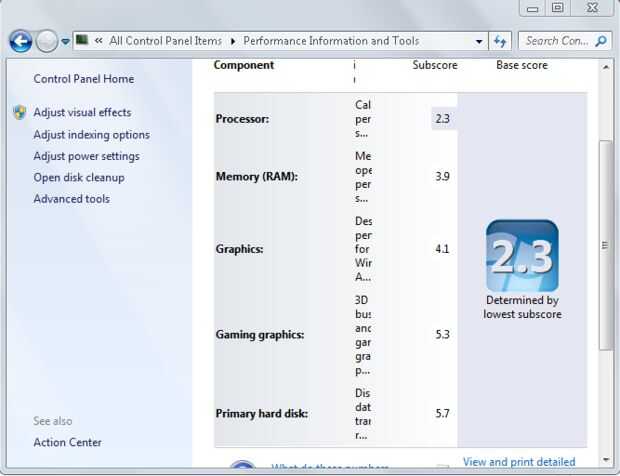
Task: Click Determined by lowest subscore caption
Action: (x=522, y=307)
